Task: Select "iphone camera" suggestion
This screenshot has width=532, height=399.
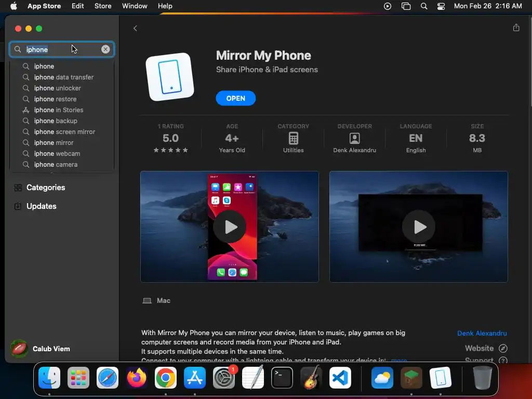Action: coord(62,165)
